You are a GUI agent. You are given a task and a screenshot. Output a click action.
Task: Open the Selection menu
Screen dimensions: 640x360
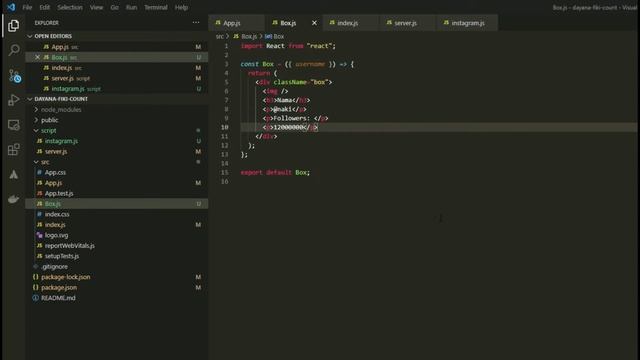70,7
